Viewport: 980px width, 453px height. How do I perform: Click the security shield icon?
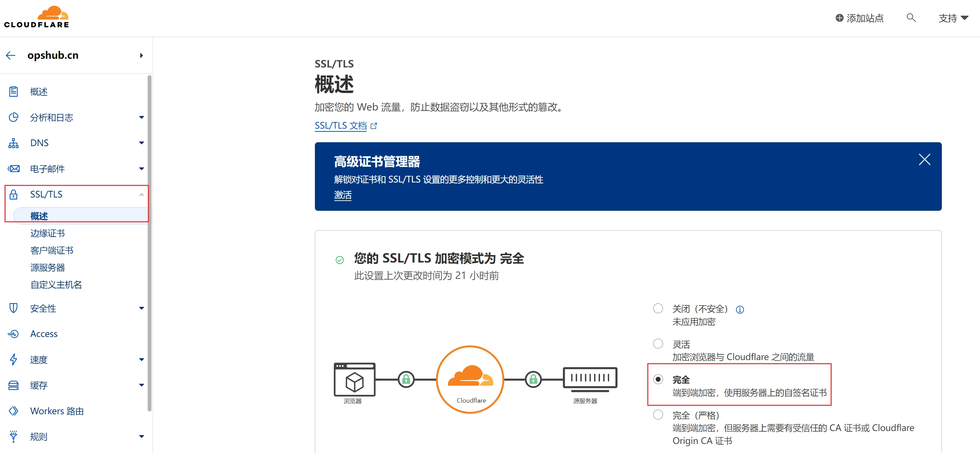pos(13,308)
